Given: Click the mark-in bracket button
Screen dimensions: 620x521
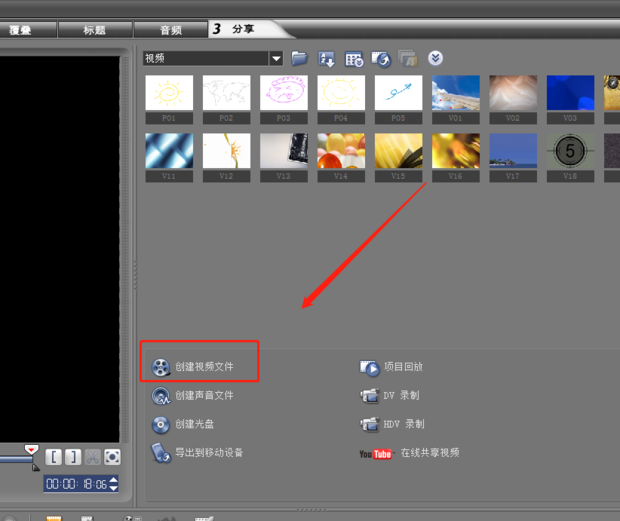Looking at the screenshot, I should point(53,457).
